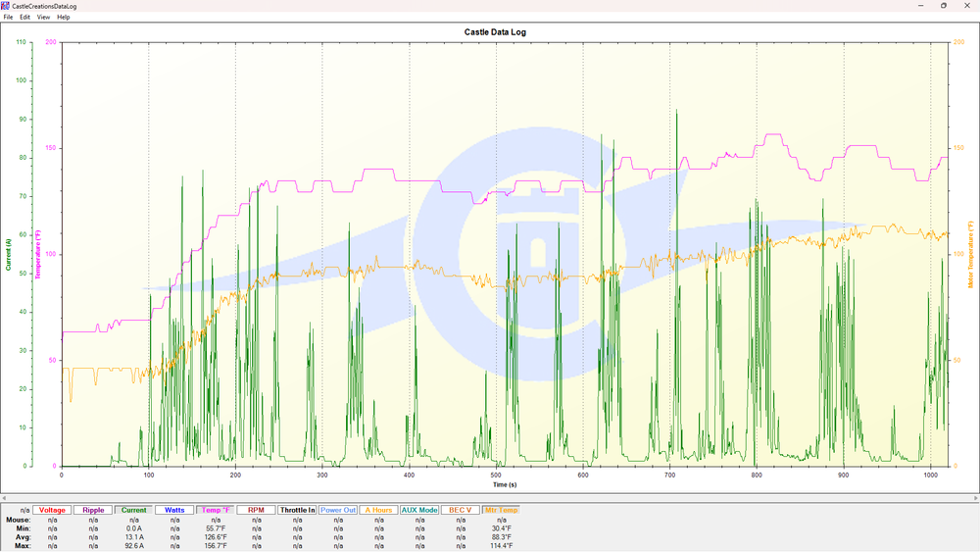Click the CastleCreationsDataLog app icon
The height and width of the screenshot is (552, 980).
6,6
